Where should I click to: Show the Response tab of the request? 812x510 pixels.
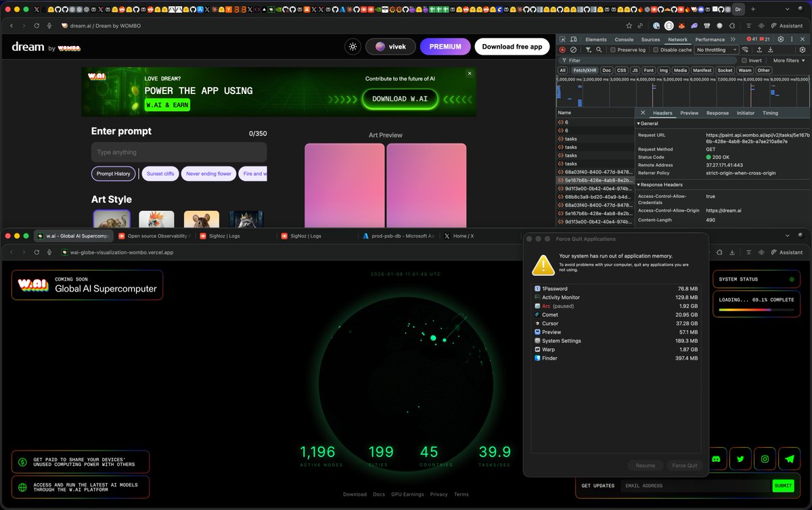coord(717,113)
